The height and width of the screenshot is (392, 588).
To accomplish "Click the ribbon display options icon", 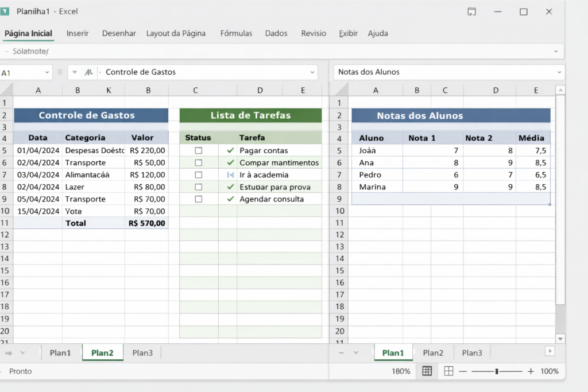I will (x=471, y=11).
